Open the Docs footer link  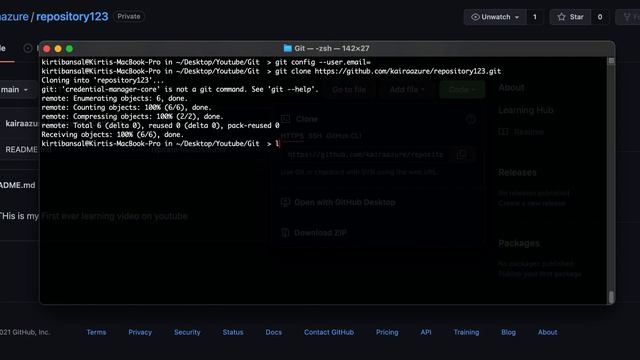point(273,332)
